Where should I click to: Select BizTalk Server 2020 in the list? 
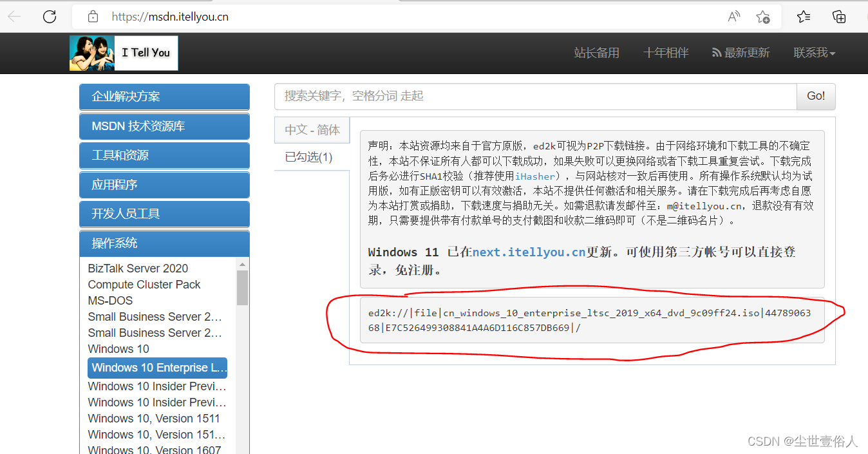[x=138, y=269]
